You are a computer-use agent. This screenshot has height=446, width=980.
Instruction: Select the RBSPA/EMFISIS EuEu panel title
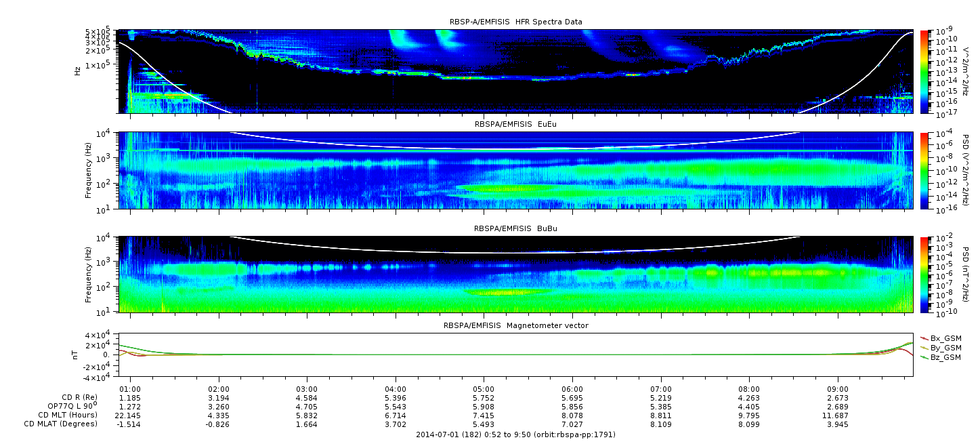tap(515, 125)
